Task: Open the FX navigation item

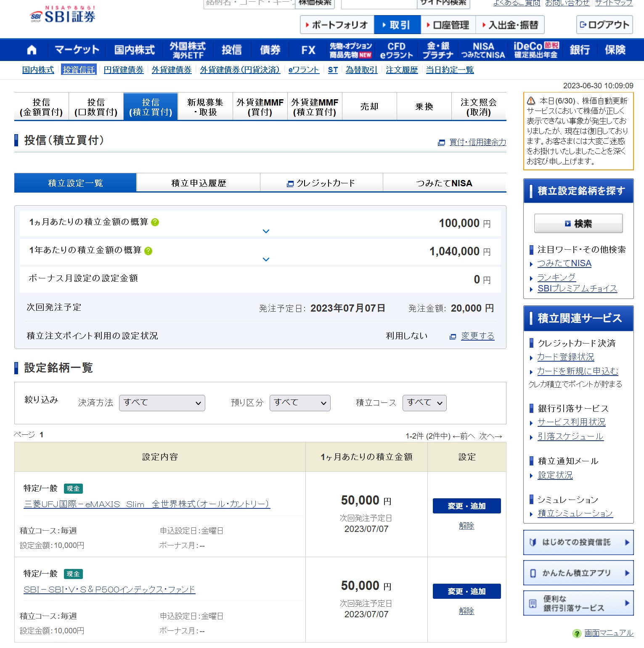Action: (x=308, y=50)
